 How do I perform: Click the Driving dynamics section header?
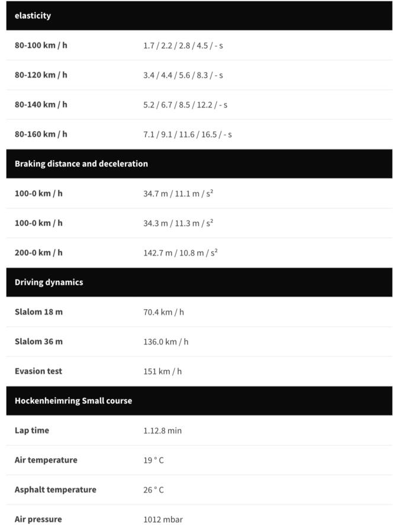click(49, 282)
